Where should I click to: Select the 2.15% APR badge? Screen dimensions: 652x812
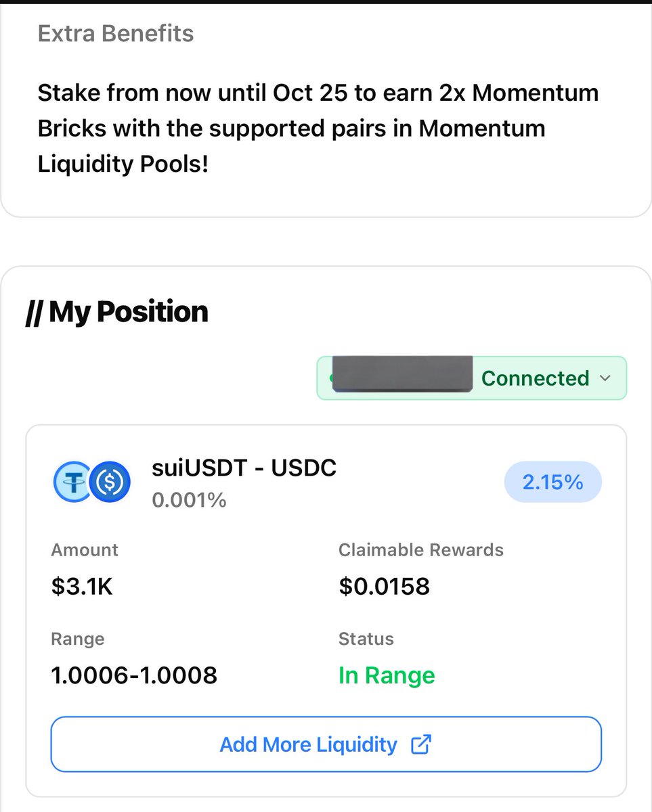click(553, 482)
